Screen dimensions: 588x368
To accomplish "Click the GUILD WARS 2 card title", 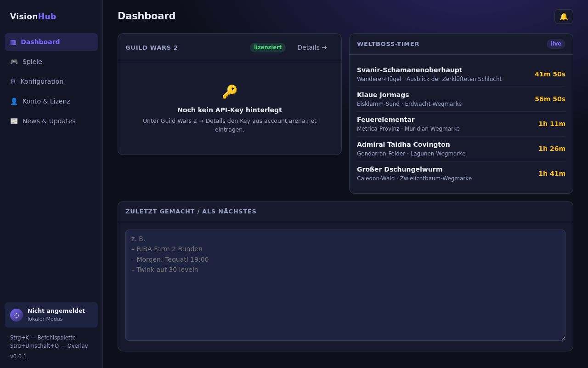I will tap(152, 47).
